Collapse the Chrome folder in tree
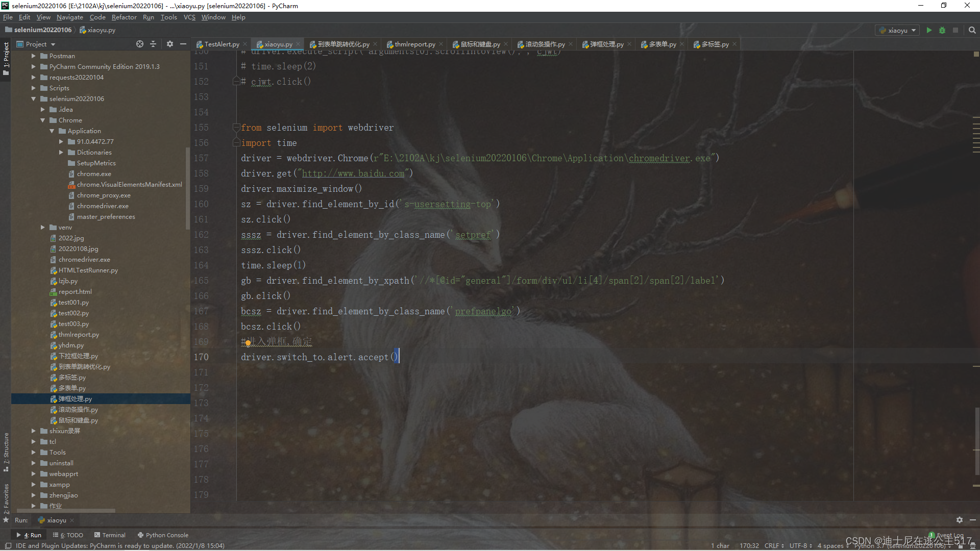Image resolution: width=980 pixels, height=551 pixels. pos(43,120)
